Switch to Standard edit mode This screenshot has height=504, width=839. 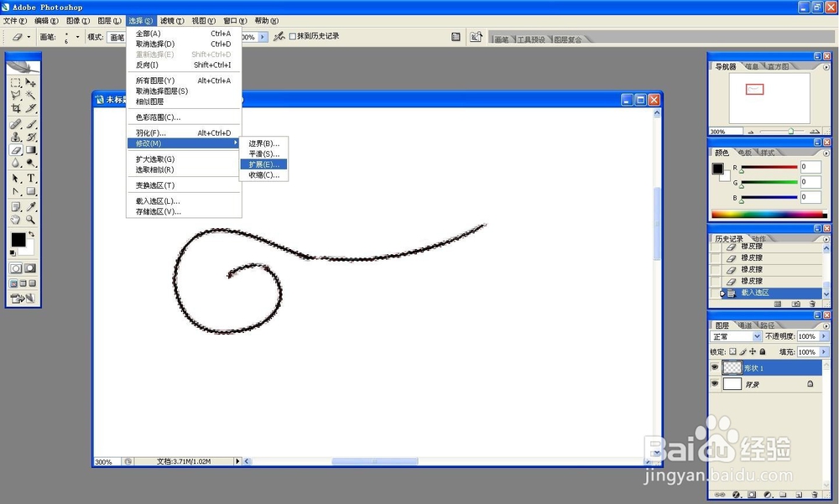(16, 268)
